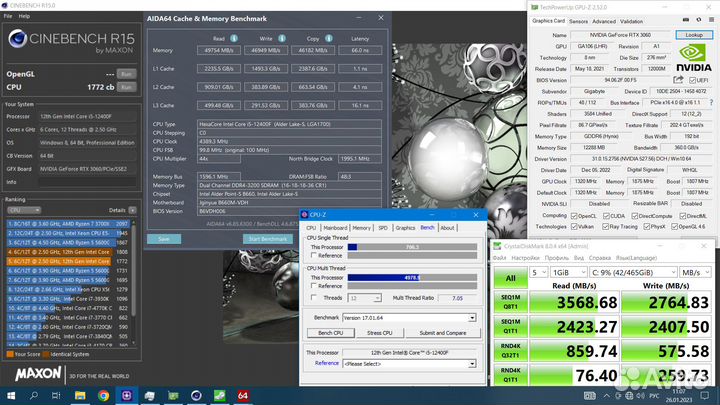Launch Google Chrome from the taskbar

tap(103, 395)
